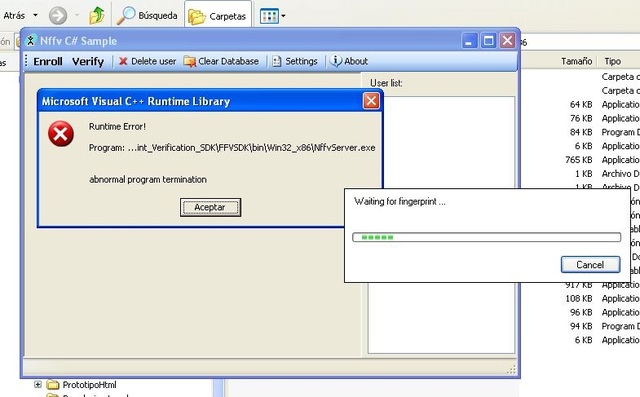
Task: Click the Program path text in error dialog
Action: [x=232, y=148]
